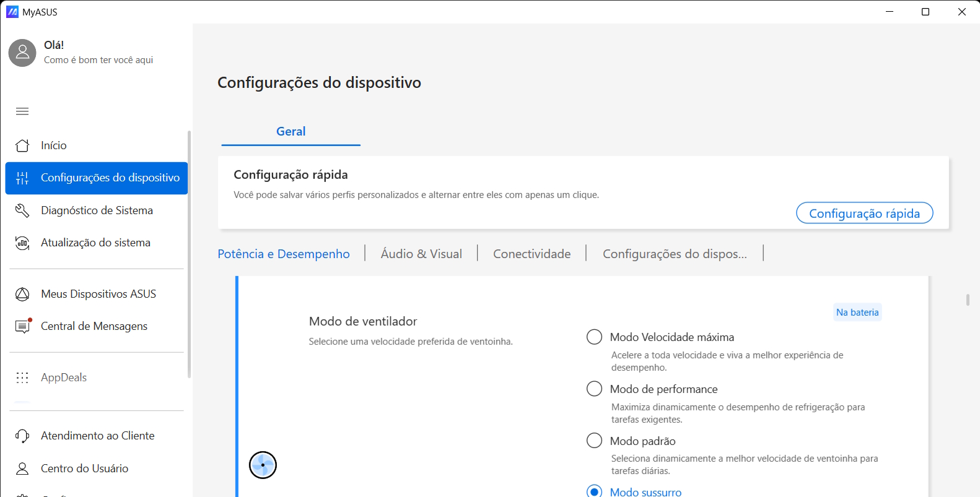Select Modo sussurro radio button
Viewport: 980px width, 497px height.
pyautogui.click(x=594, y=491)
